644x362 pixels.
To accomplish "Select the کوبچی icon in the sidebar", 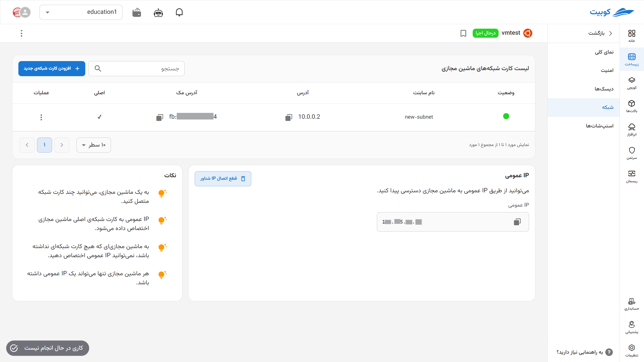I will tap(632, 83).
